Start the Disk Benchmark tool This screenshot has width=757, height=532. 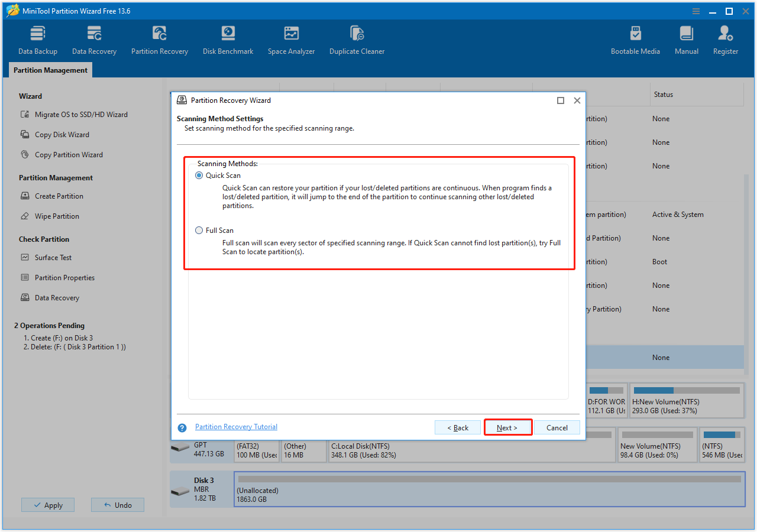[228, 39]
